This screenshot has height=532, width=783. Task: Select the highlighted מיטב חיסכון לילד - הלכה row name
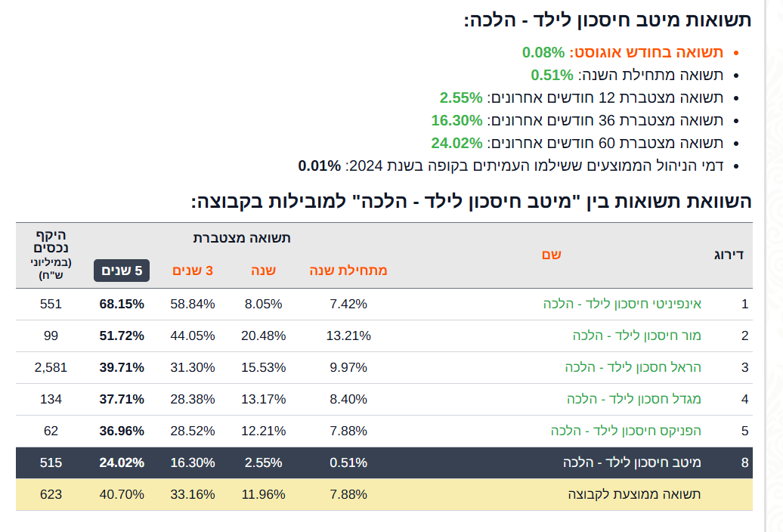point(632,462)
